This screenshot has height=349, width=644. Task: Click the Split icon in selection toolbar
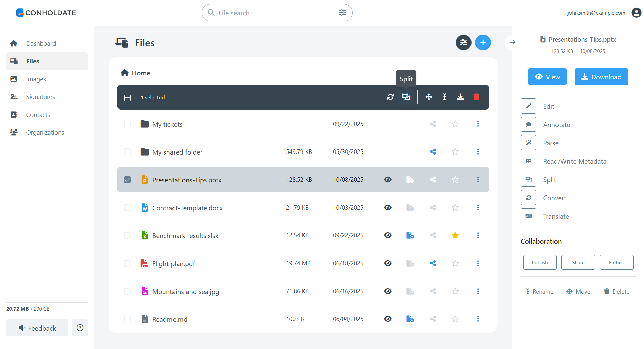406,97
